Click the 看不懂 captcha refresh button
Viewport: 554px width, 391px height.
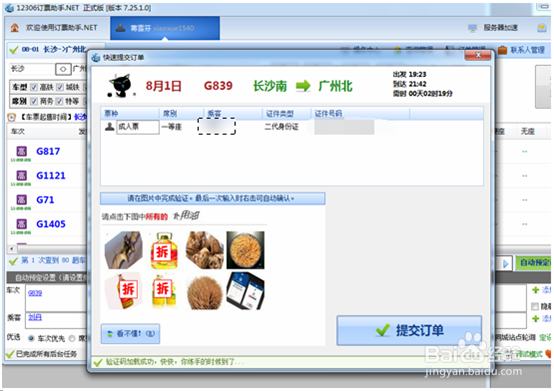coord(130,333)
